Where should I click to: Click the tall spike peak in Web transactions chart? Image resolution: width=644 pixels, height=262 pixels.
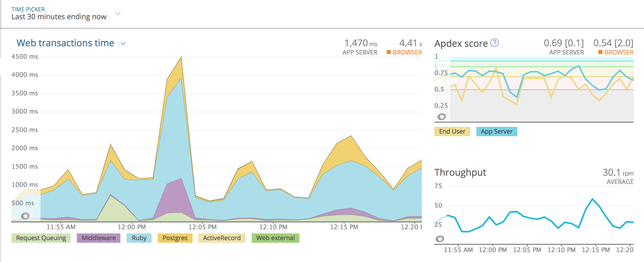[x=181, y=57]
